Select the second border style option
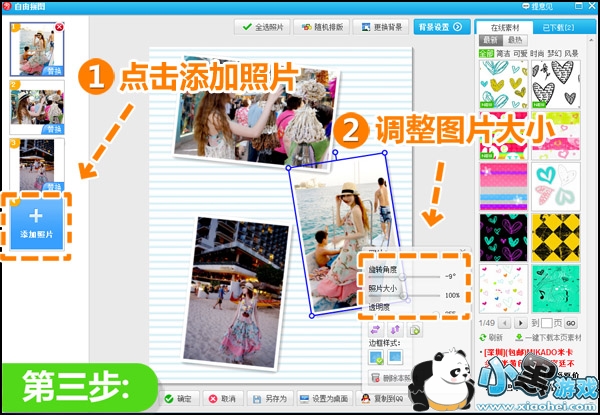Image resolution: width=600 pixels, height=415 pixels. coord(397,356)
